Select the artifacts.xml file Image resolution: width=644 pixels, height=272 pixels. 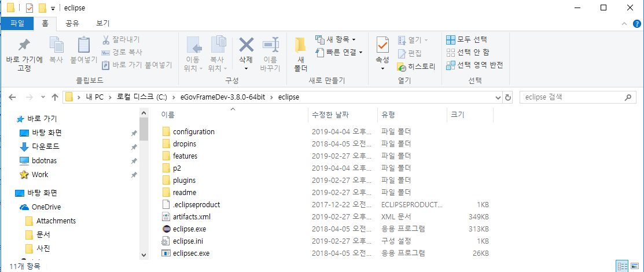[186, 216]
